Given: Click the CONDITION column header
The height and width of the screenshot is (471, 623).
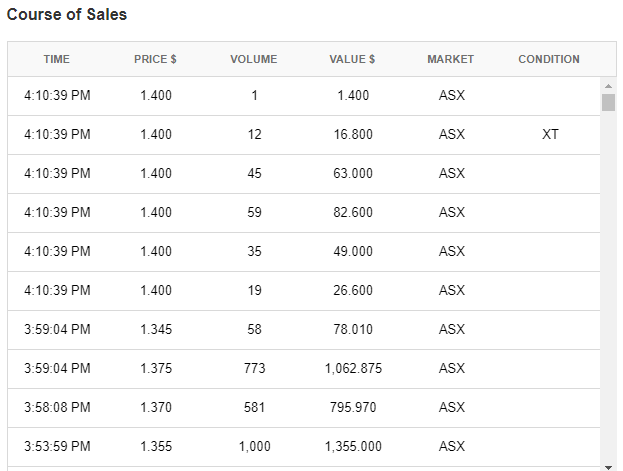Looking at the screenshot, I should [x=549, y=59].
